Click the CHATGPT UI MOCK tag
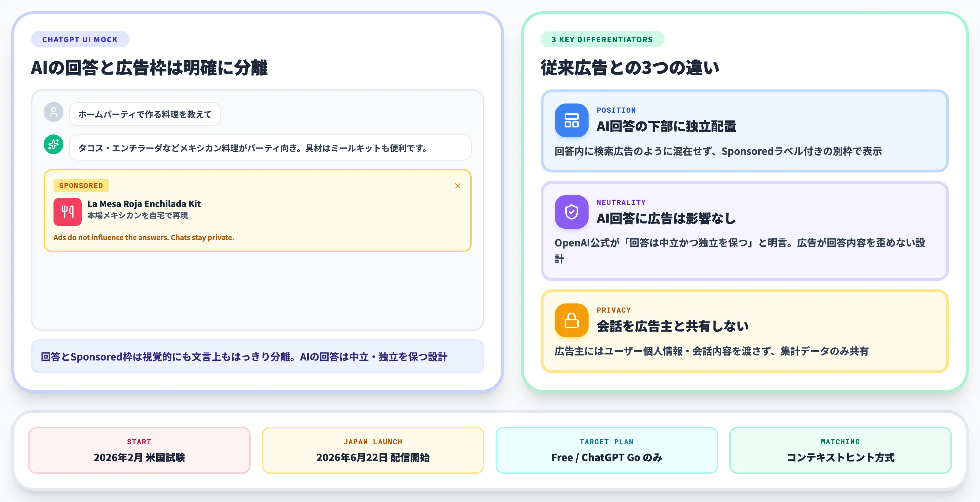The width and height of the screenshot is (980, 502). point(80,39)
